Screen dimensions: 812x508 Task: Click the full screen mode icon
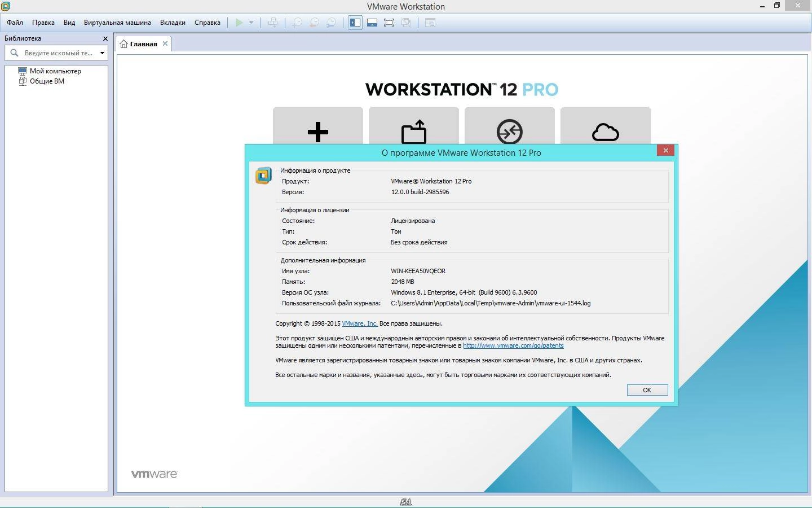tap(389, 23)
